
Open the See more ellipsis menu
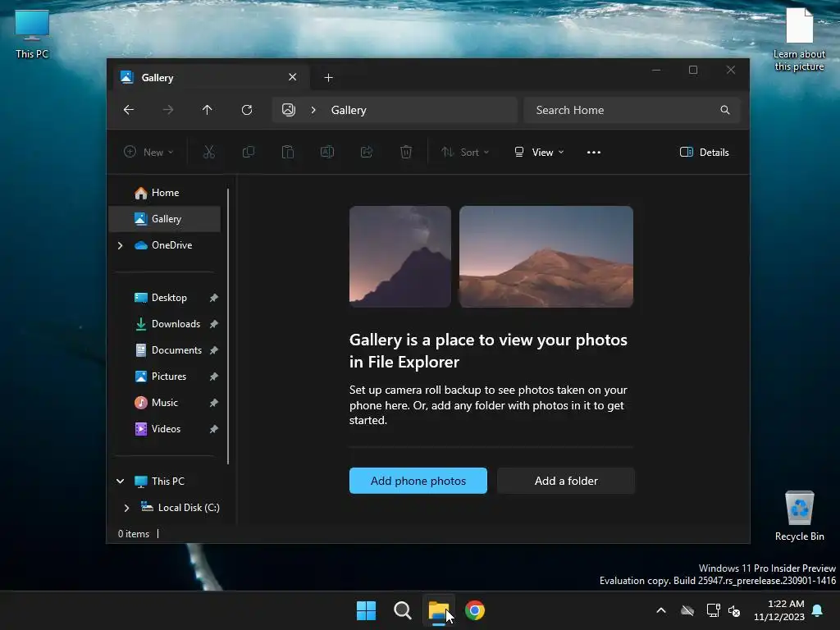(594, 152)
